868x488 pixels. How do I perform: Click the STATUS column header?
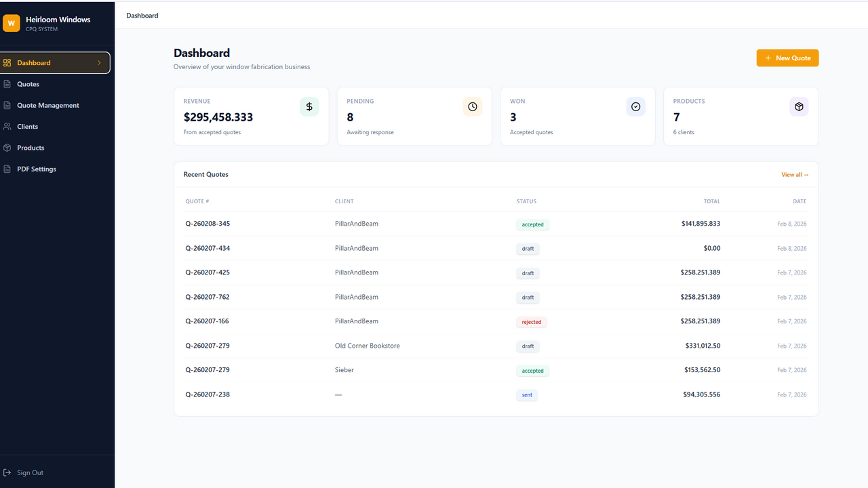[526, 201]
